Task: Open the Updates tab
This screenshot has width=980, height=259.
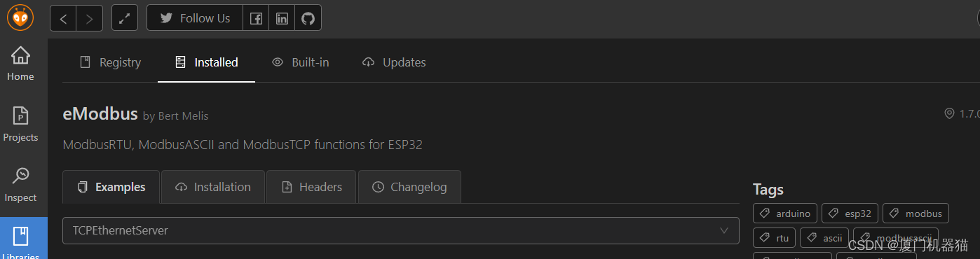Action: click(x=394, y=62)
